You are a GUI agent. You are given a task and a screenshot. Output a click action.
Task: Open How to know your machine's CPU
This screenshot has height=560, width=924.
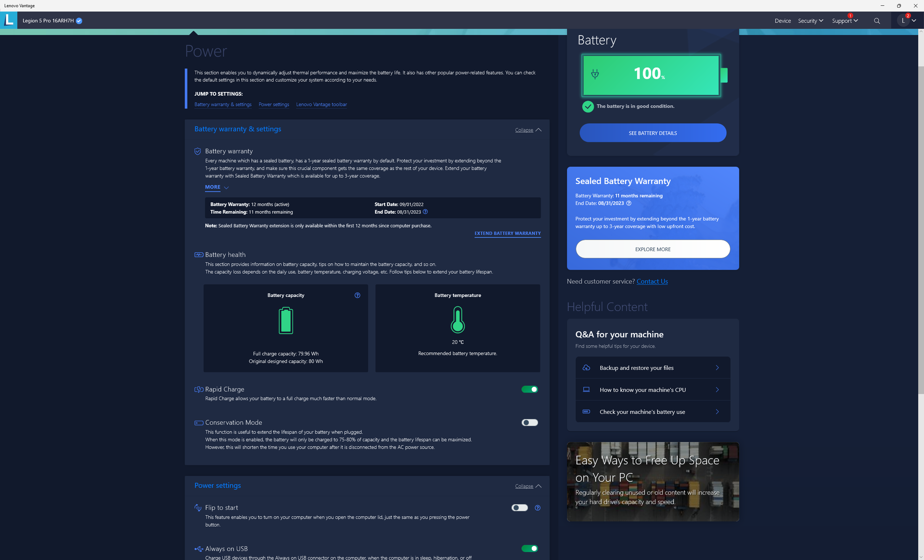point(653,390)
